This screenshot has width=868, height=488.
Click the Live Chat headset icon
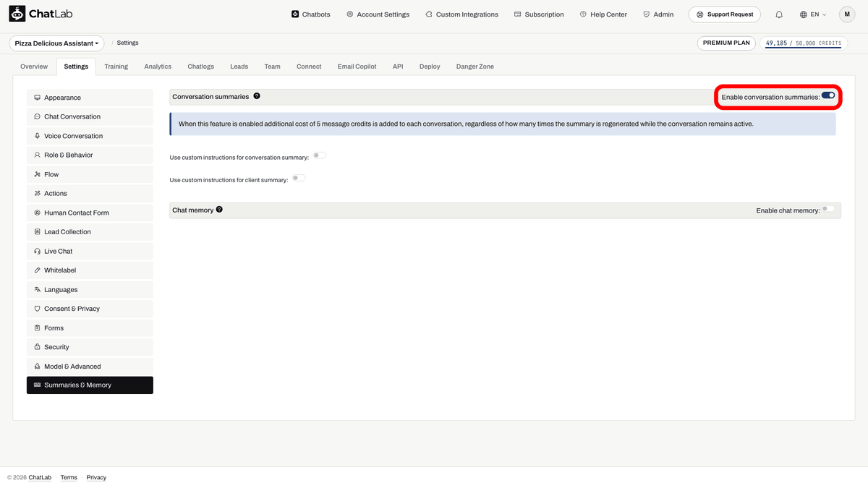[37, 251]
